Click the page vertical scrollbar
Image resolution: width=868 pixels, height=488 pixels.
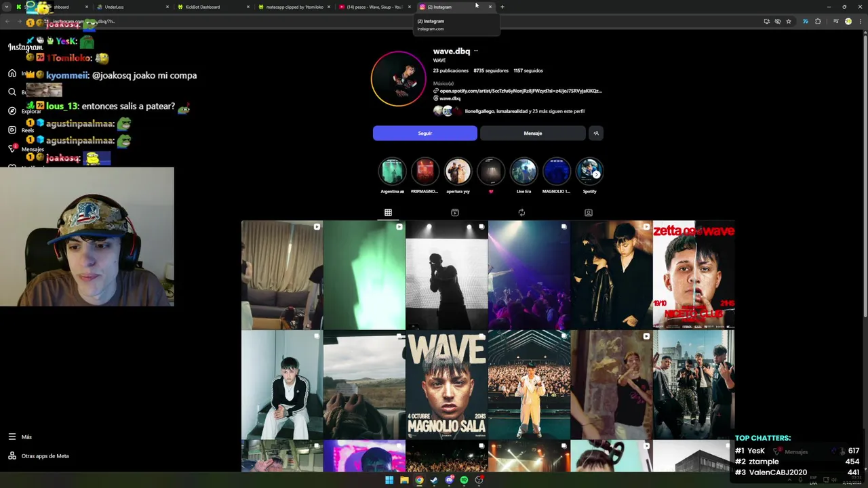click(865, 176)
